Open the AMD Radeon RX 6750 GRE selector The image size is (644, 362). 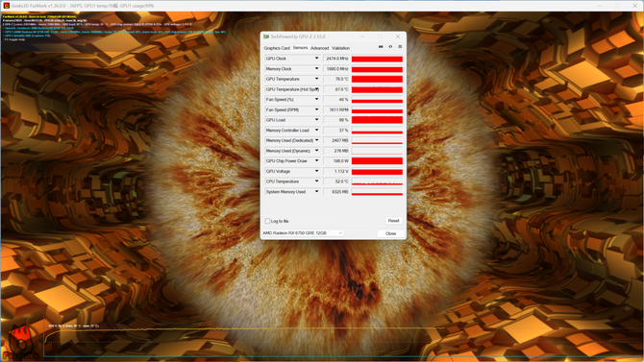(x=303, y=233)
